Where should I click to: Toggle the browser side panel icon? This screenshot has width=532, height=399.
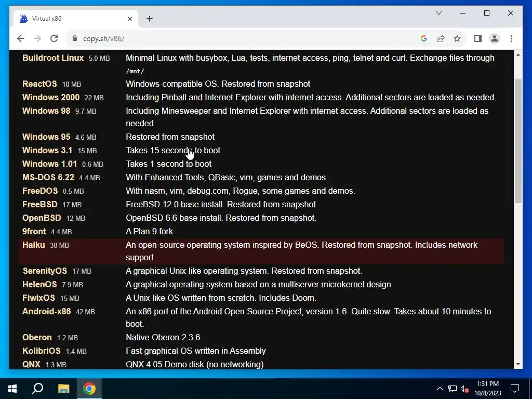click(x=478, y=38)
